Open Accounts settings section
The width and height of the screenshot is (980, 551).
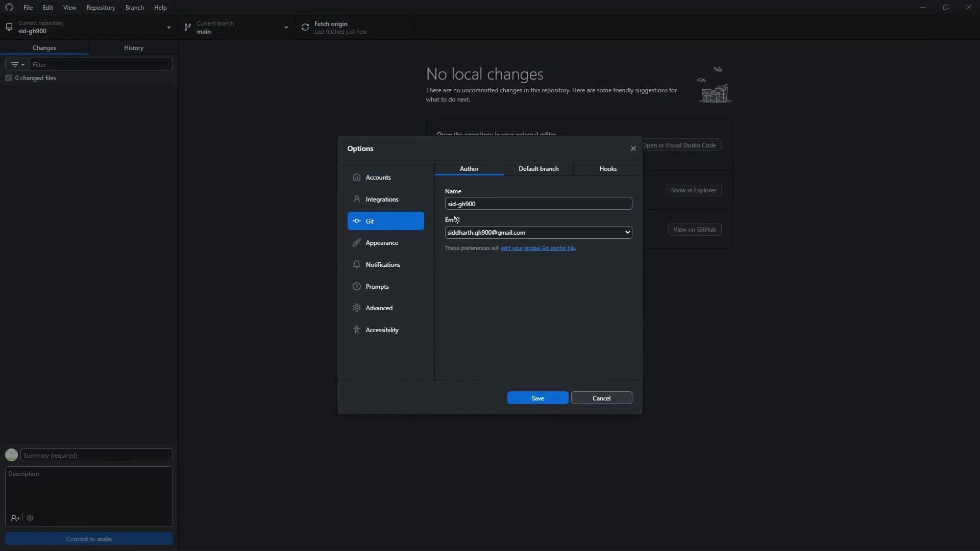pyautogui.click(x=385, y=177)
